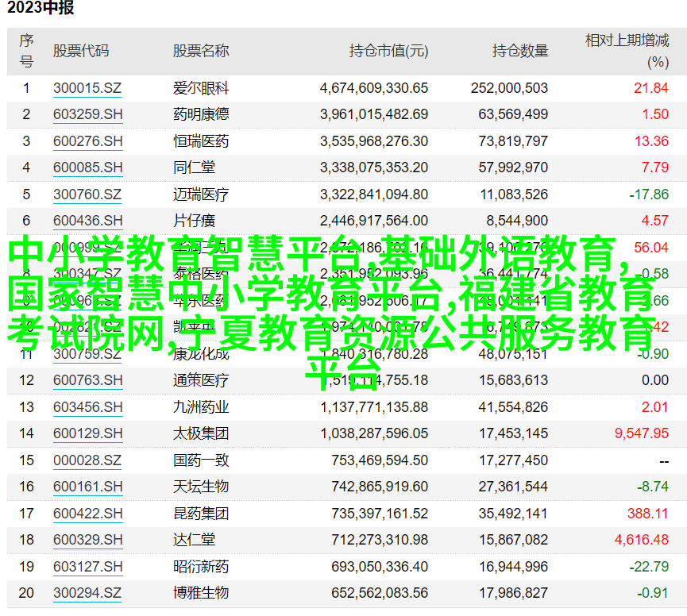Select stock name 迈瑞医疗
This screenshot has height=616, width=687.
[x=201, y=194]
